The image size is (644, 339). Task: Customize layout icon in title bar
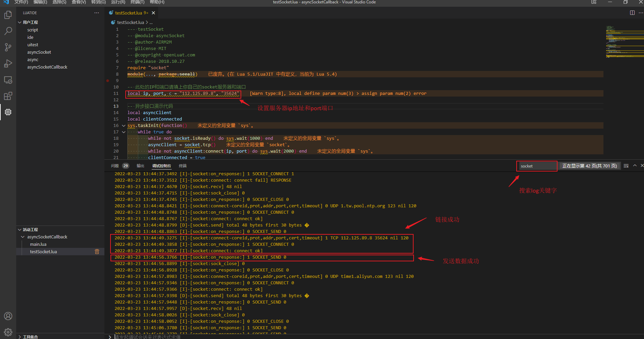pos(594,2)
